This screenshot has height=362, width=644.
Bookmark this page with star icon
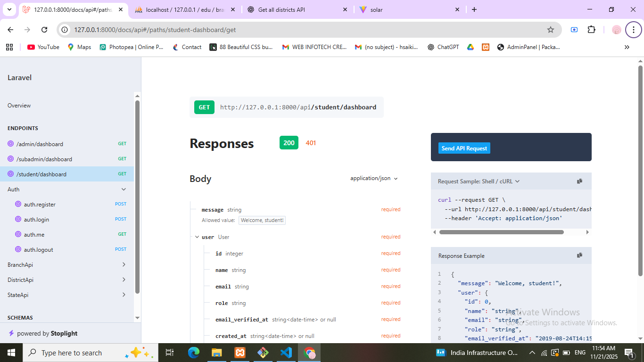tap(550, 30)
